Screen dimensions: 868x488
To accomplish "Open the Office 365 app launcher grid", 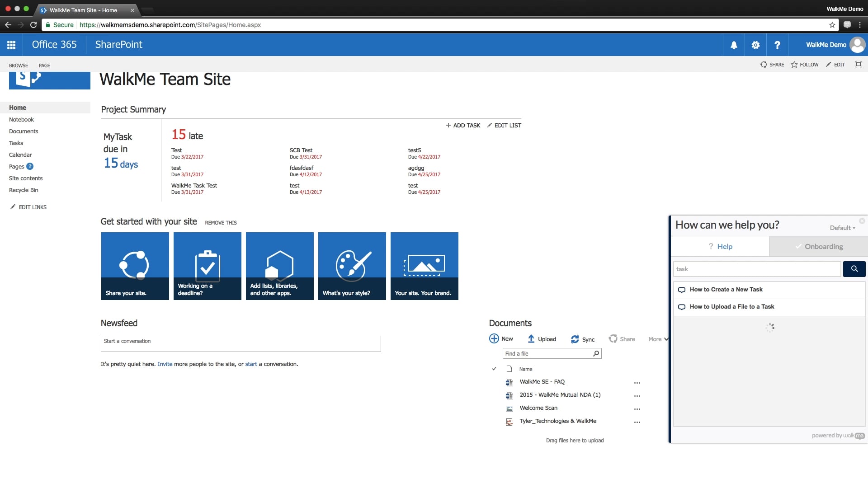I will (x=11, y=45).
